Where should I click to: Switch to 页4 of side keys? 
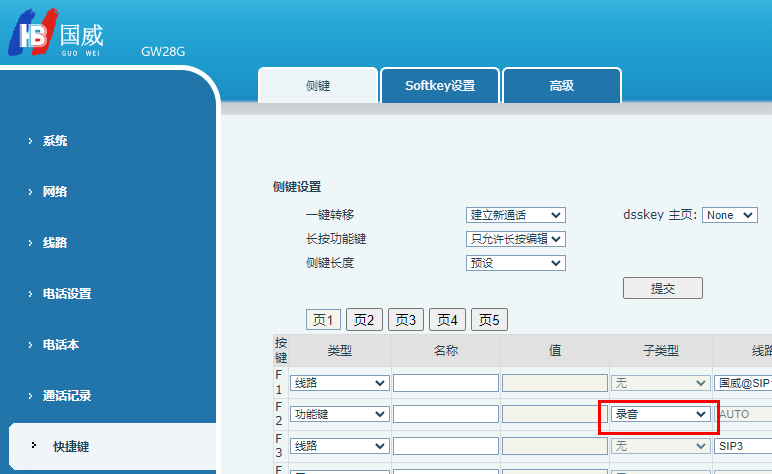click(x=447, y=320)
